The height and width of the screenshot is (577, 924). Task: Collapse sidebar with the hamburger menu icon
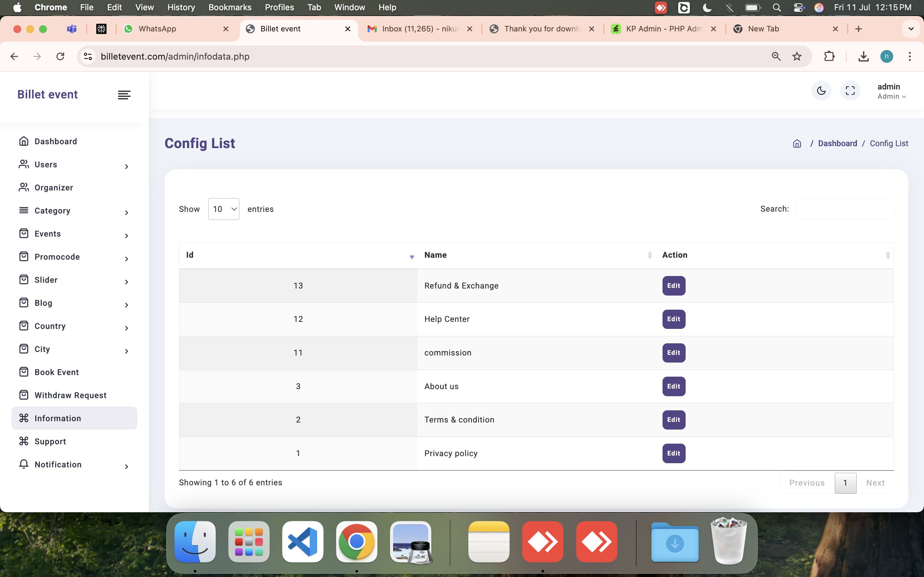coord(124,95)
